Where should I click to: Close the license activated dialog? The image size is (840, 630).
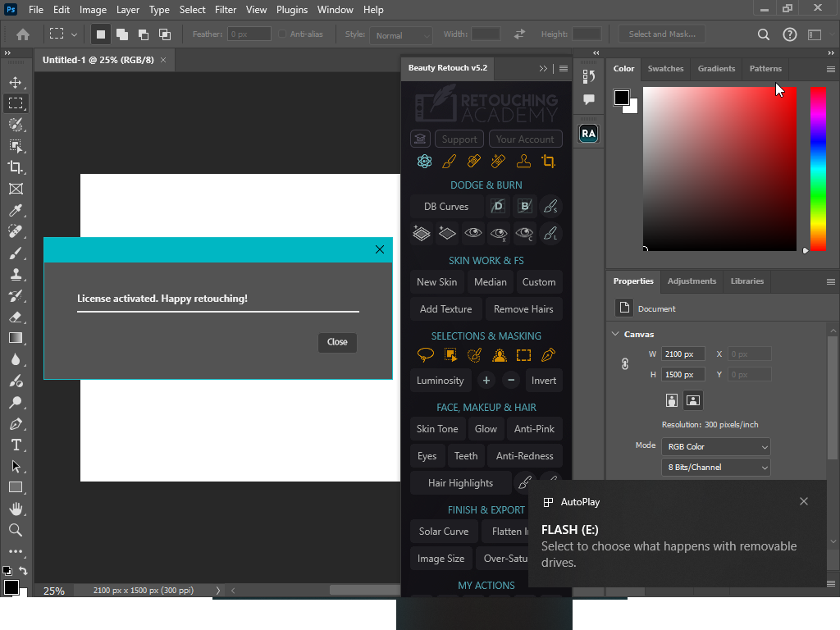point(337,342)
